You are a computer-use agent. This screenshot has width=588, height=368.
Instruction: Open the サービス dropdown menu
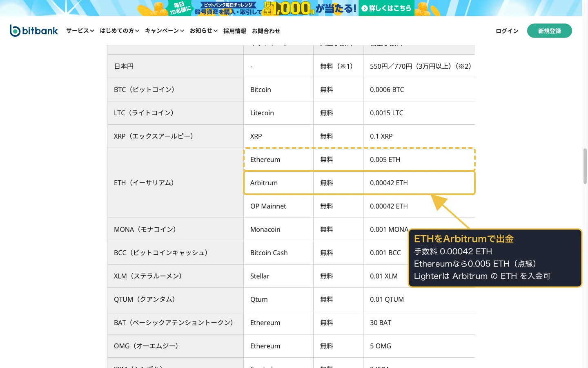pyautogui.click(x=80, y=31)
